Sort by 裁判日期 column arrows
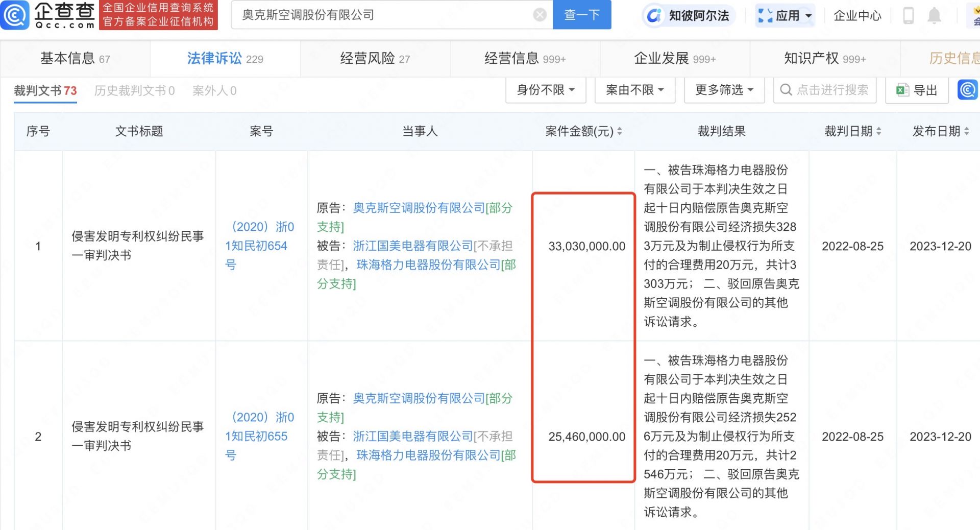The width and height of the screenshot is (980, 530). (x=878, y=131)
